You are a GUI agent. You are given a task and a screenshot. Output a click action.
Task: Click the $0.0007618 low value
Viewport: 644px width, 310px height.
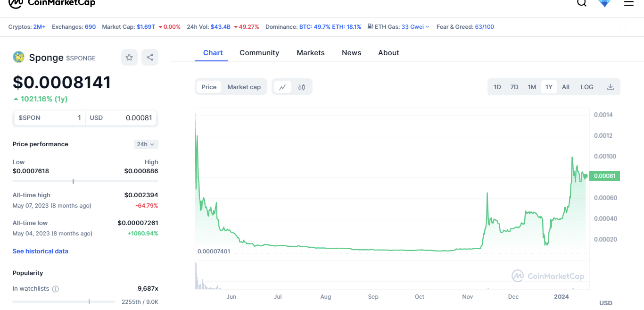31,171
